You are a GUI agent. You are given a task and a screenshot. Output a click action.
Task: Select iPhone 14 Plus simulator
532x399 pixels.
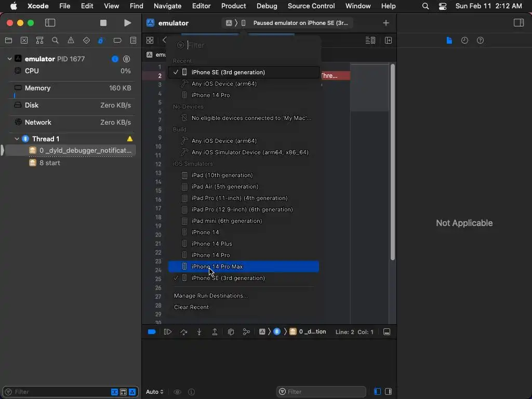pyautogui.click(x=244, y=244)
